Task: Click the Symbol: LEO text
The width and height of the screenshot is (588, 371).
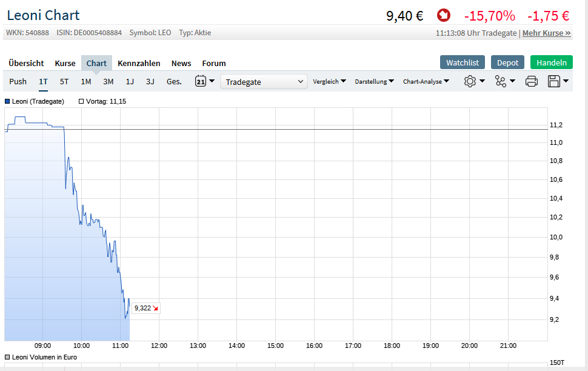Action: pos(150,33)
